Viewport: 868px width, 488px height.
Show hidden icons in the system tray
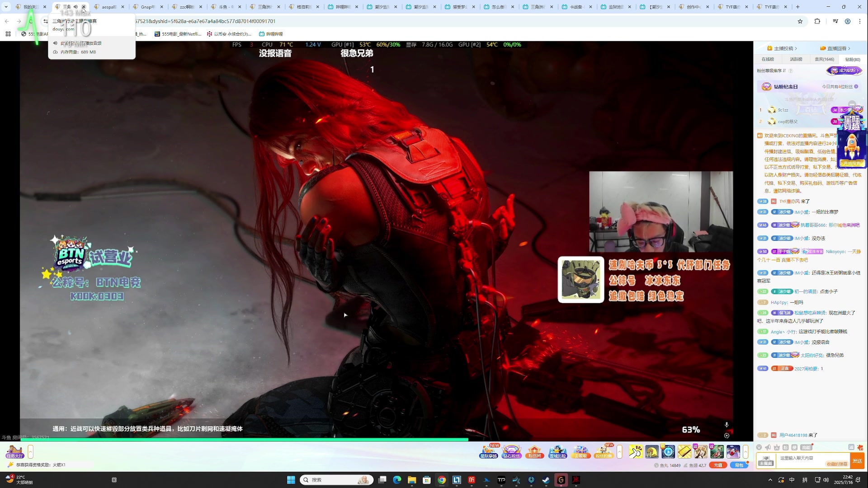[x=770, y=480]
